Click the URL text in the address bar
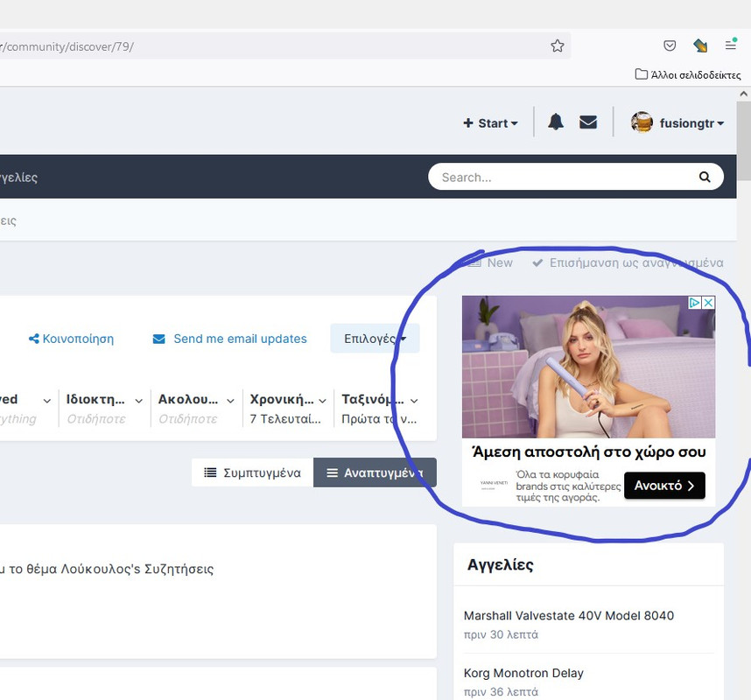This screenshot has width=751, height=700. pyautogui.click(x=67, y=46)
